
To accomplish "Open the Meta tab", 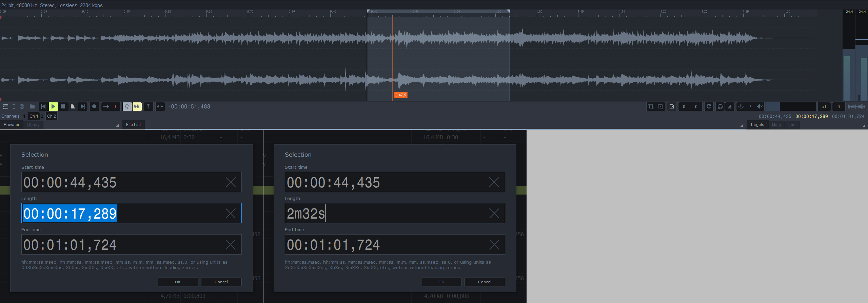I will (776, 125).
